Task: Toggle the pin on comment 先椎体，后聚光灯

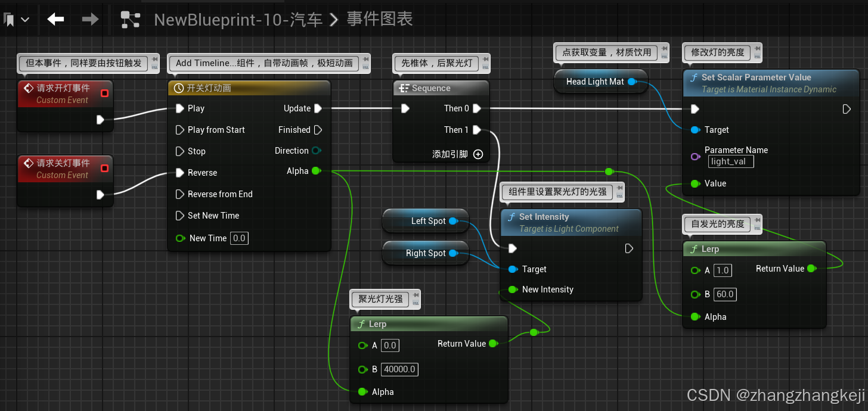Action: coord(485,59)
